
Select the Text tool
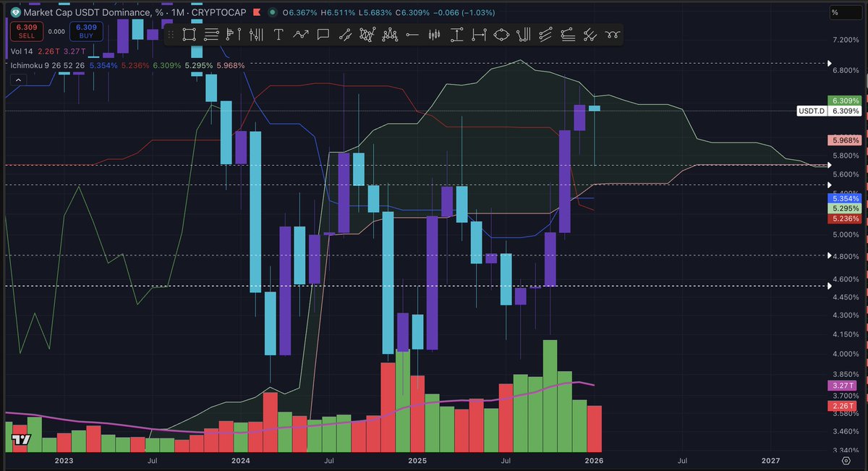pyautogui.click(x=278, y=34)
